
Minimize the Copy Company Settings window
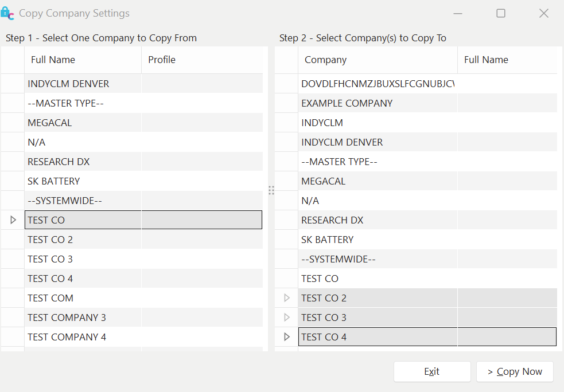tap(458, 13)
